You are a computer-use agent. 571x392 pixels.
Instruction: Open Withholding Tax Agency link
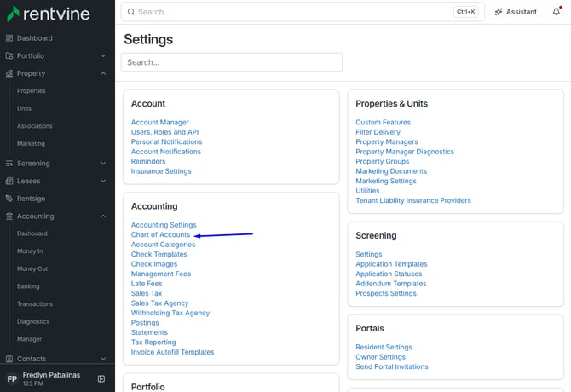pyautogui.click(x=170, y=313)
